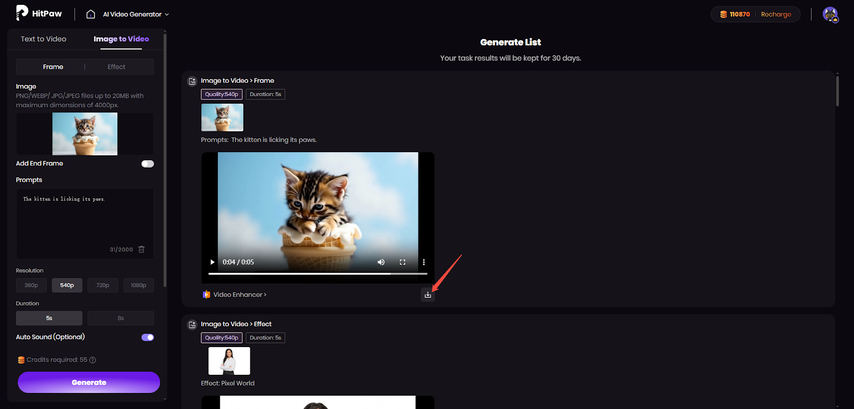Screen dimensions: 854x409
Task: Download the kitten video
Action: coord(428,295)
